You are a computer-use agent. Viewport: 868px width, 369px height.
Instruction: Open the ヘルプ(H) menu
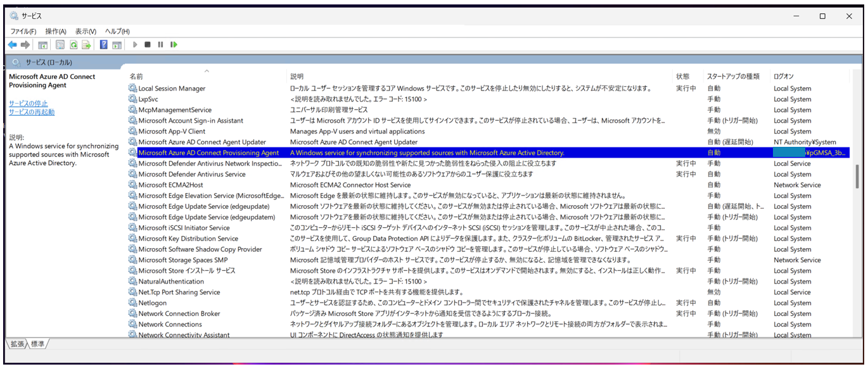pos(117,31)
